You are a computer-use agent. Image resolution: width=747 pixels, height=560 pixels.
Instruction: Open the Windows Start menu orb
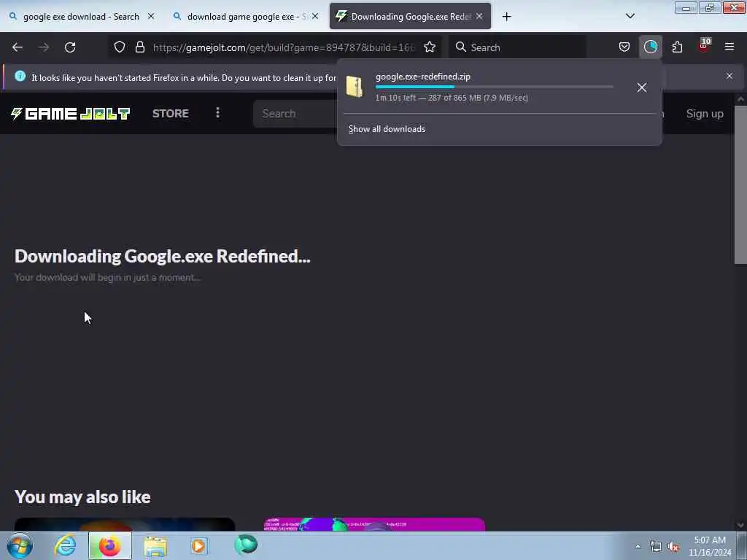20,545
